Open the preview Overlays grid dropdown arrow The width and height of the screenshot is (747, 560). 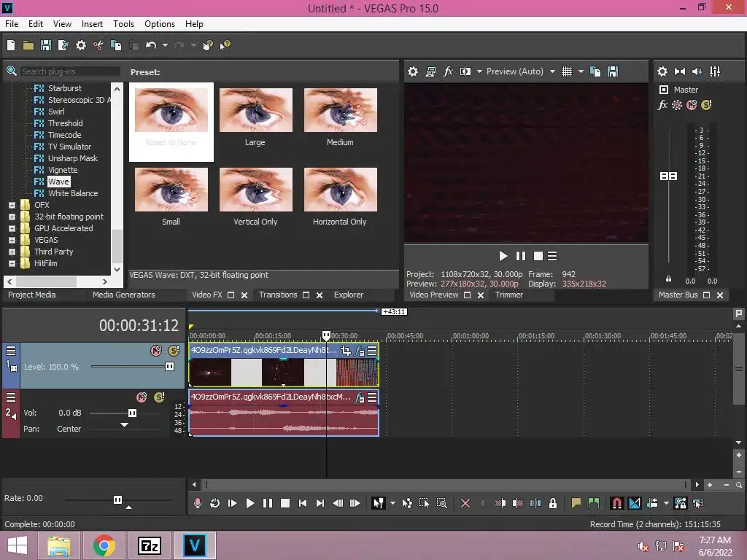tap(581, 71)
